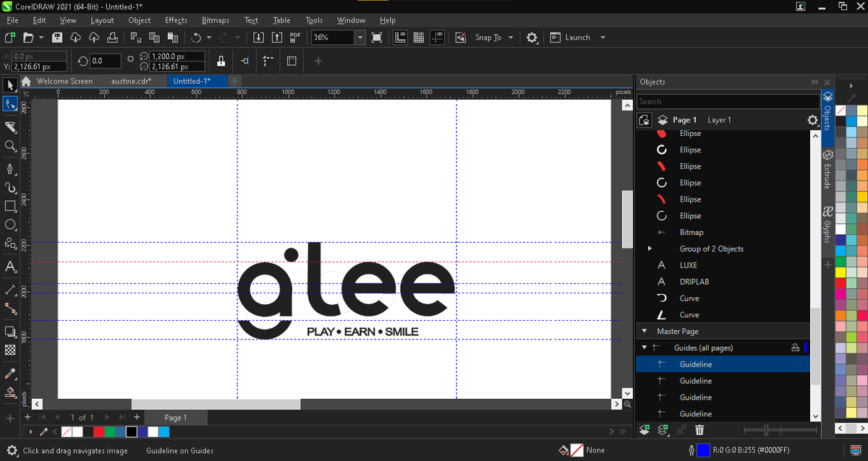Switch to Welcome Screen tab
The width and height of the screenshot is (868, 461).
point(64,81)
